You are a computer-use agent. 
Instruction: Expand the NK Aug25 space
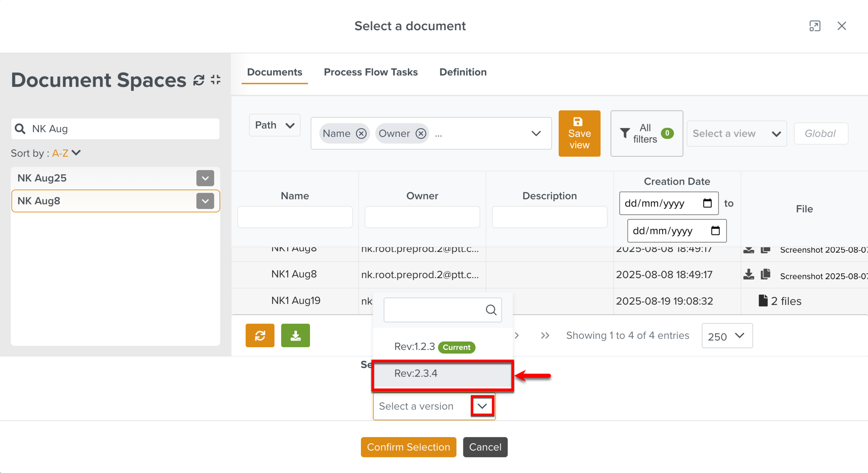(x=205, y=178)
